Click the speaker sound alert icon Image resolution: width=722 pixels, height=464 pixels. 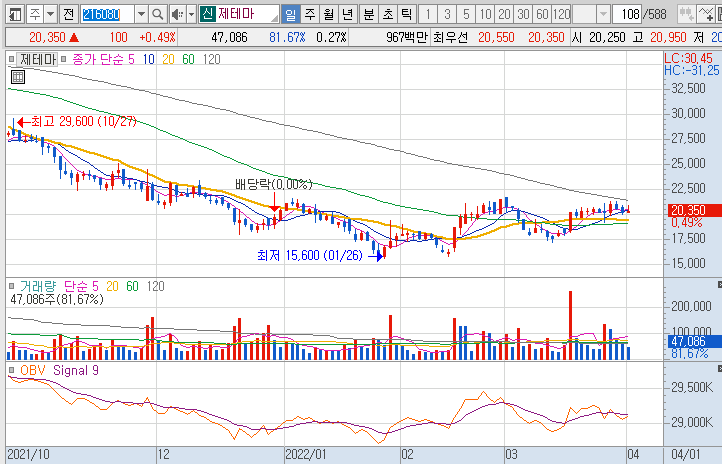(177, 15)
